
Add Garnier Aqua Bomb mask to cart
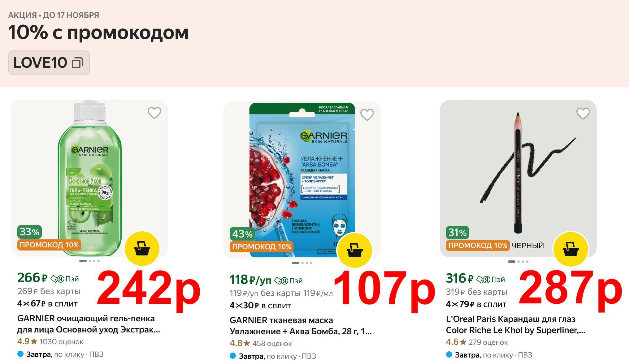(354, 250)
